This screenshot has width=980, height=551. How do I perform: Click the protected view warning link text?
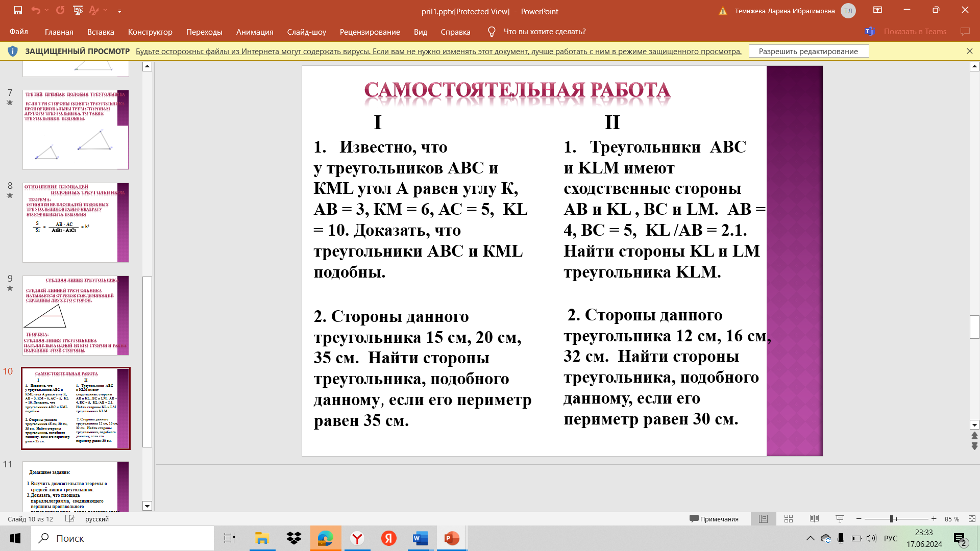[438, 52]
